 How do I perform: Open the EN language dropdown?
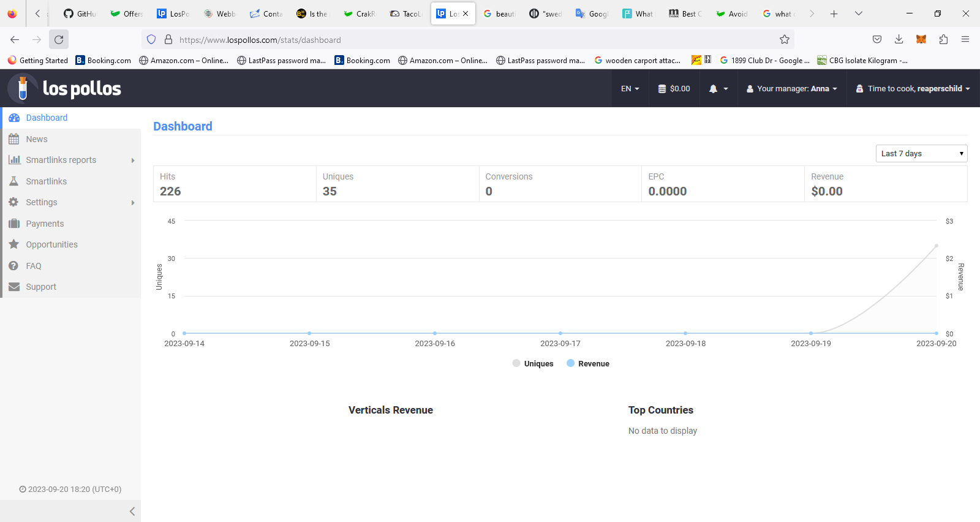[x=630, y=88]
